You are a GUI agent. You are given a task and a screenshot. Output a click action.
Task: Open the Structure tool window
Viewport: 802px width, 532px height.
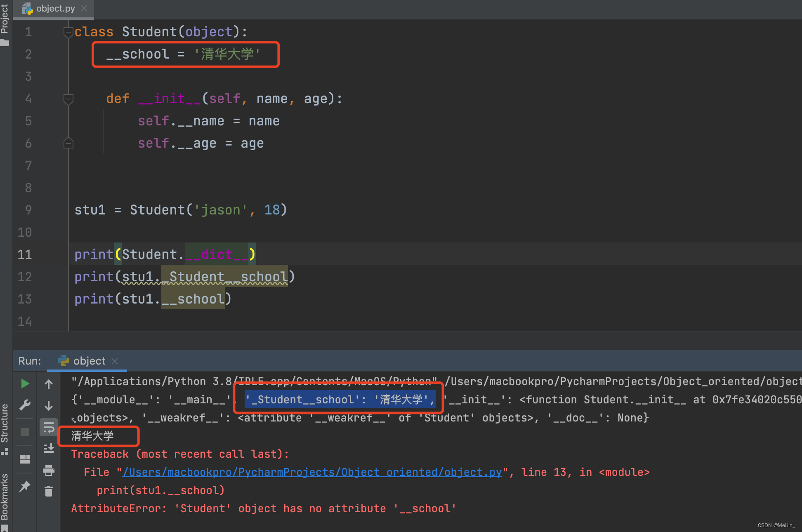point(5,429)
